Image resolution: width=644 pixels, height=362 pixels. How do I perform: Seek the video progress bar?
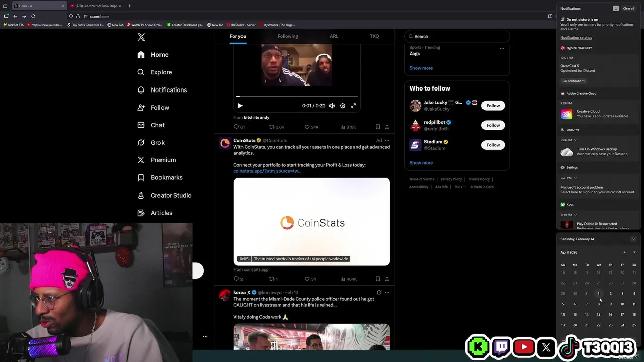tap(297, 96)
